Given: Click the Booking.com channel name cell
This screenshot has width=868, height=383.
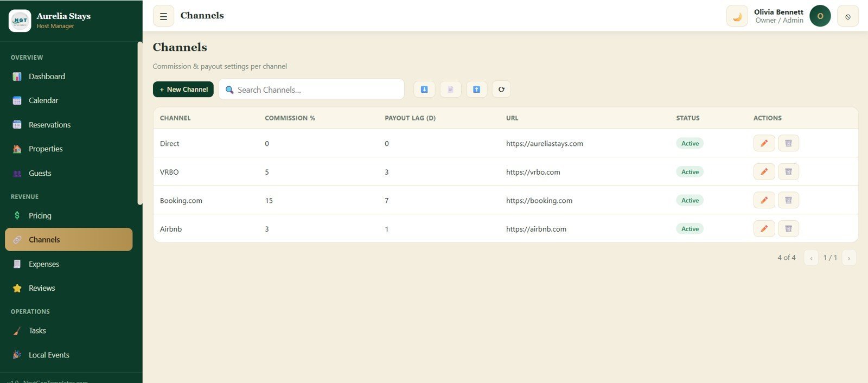Looking at the screenshot, I should tap(181, 201).
